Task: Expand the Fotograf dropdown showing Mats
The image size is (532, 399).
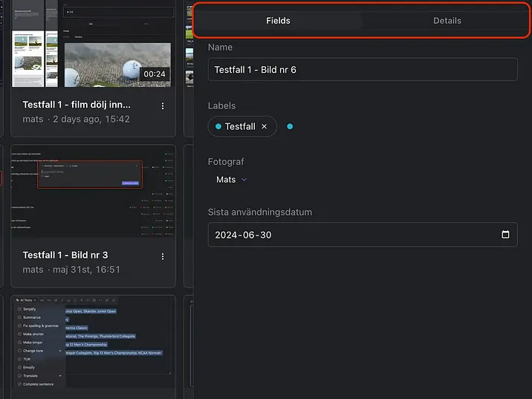Action: pyautogui.click(x=231, y=180)
